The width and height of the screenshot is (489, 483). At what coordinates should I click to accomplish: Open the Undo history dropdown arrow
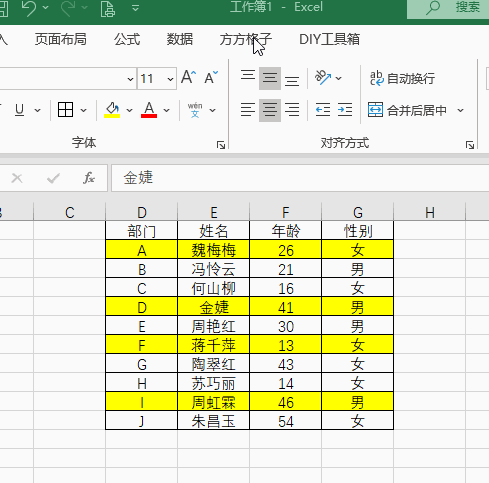pyautogui.click(x=46, y=7)
